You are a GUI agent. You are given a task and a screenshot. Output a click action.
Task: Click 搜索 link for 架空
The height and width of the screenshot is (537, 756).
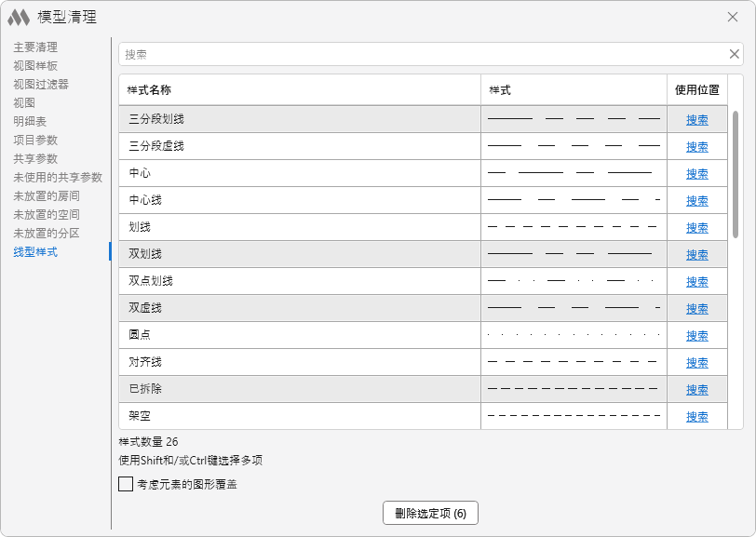click(x=697, y=417)
